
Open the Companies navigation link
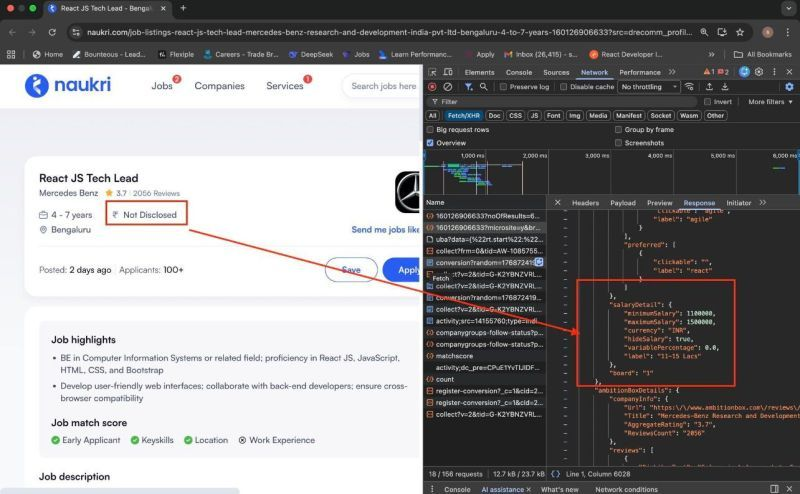pyautogui.click(x=219, y=86)
